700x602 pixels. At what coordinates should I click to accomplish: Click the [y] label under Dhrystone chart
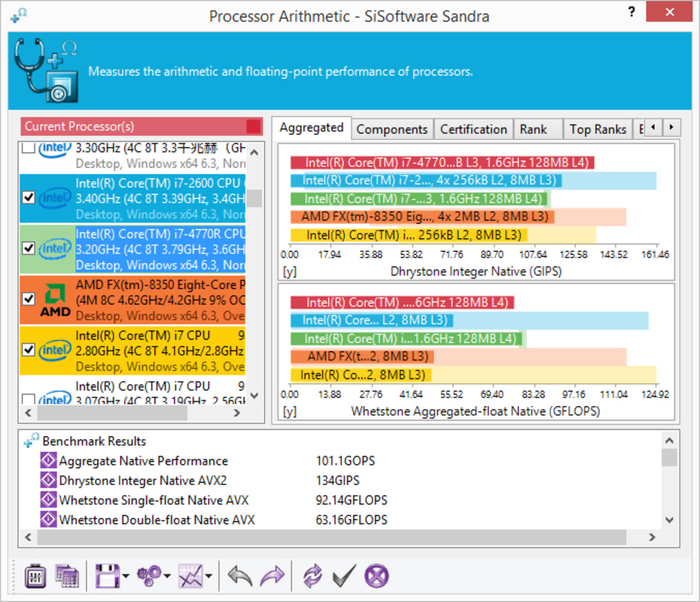(290, 271)
